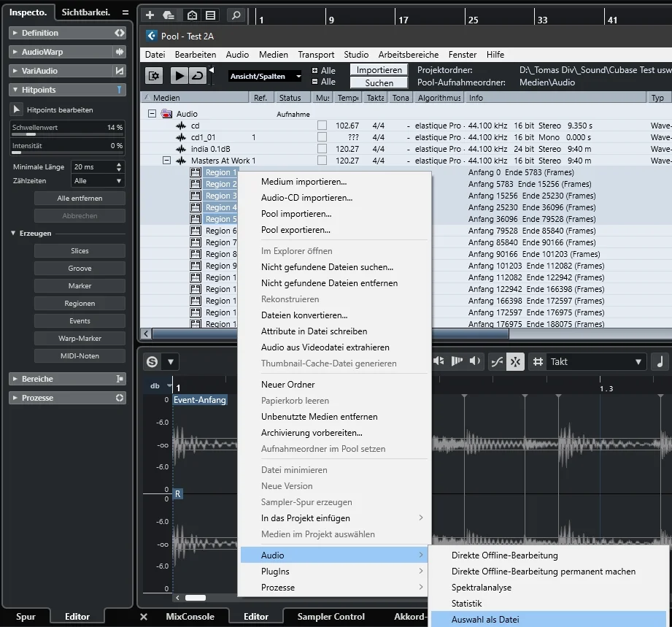Image resolution: width=672 pixels, height=627 pixels.
Task: Adjust the Intensität slider
Action: pyautogui.click(x=68, y=153)
